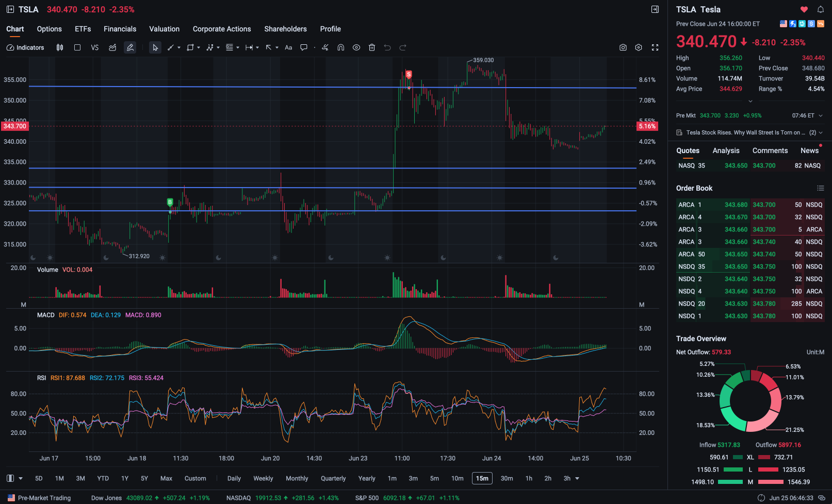The image size is (832, 504).
Task: Enter fullscreen chart mode
Action: pos(655,47)
